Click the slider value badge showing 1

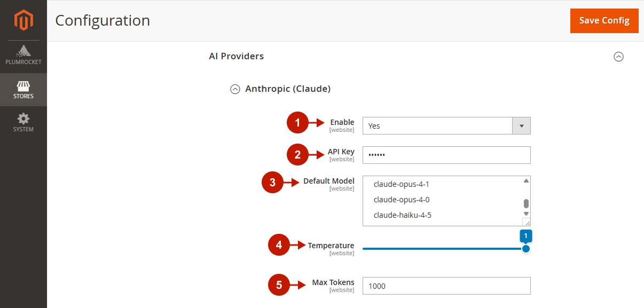pos(526,235)
